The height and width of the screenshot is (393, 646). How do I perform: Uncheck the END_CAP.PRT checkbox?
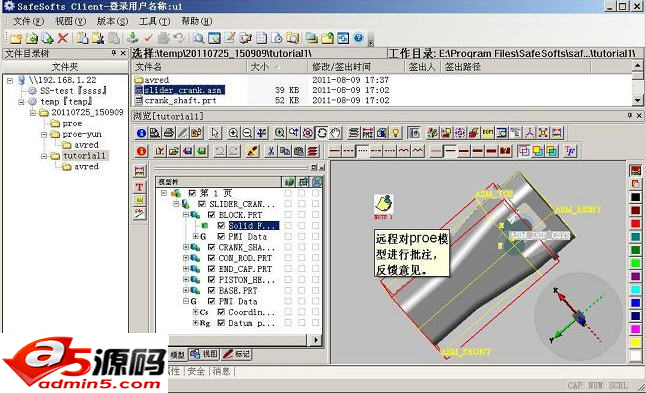[x=211, y=269]
